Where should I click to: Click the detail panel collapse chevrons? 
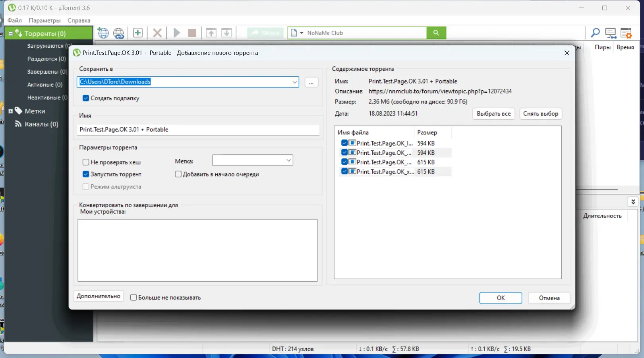pos(632,202)
